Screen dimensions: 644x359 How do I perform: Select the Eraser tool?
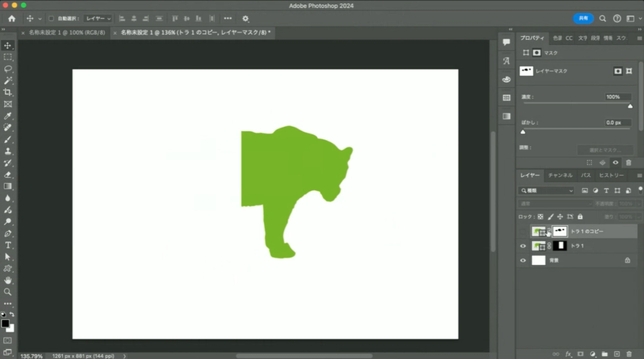[8, 174]
